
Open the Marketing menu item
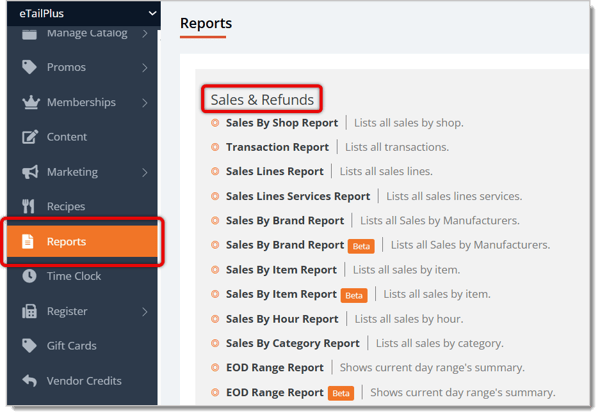[82, 172]
